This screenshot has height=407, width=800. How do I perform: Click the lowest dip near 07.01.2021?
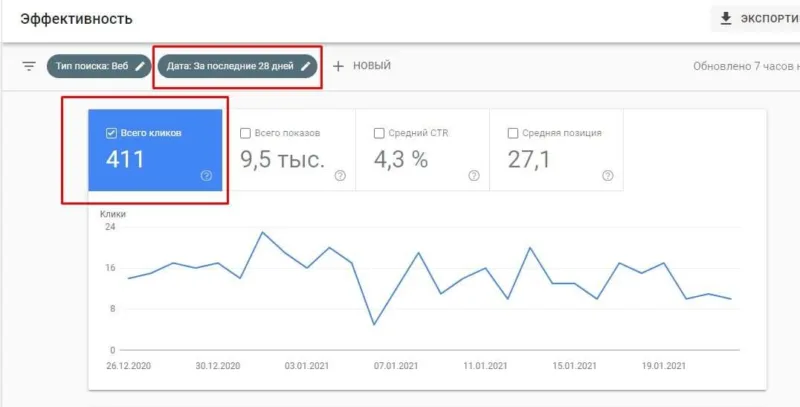point(374,324)
